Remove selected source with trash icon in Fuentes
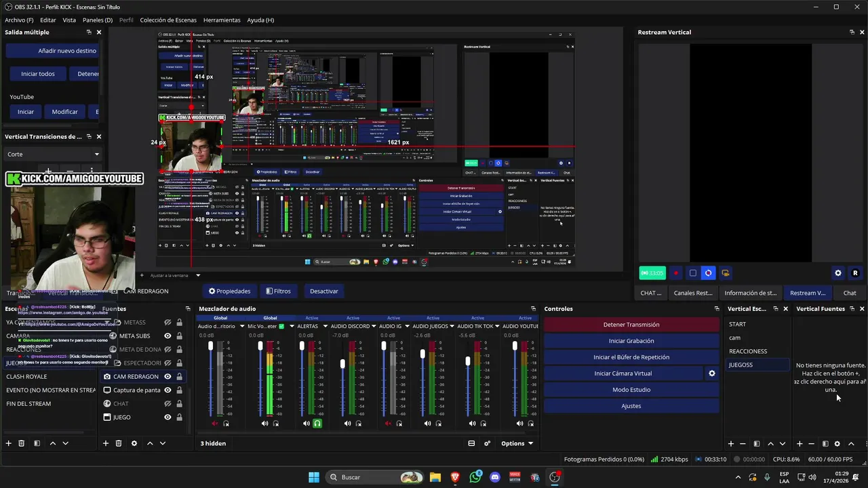 119,443
